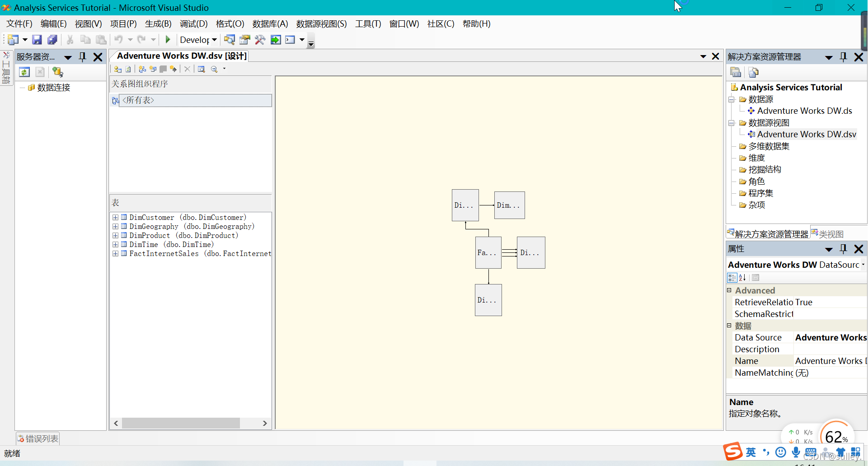The height and width of the screenshot is (466, 868).
Task: Open the 数据源视图(S) menu
Action: [321, 24]
